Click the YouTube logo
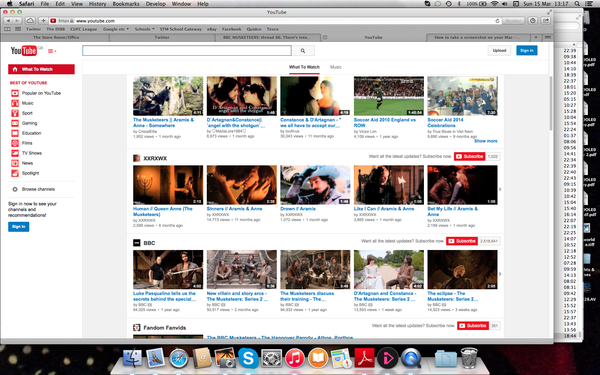Viewport: 600px width, 375px height. click(24, 51)
